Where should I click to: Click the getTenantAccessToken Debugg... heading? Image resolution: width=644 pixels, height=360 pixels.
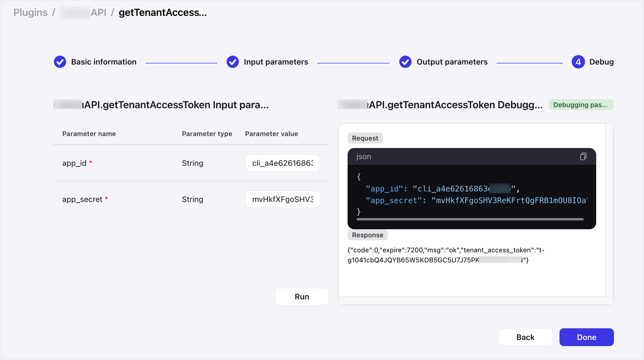440,105
